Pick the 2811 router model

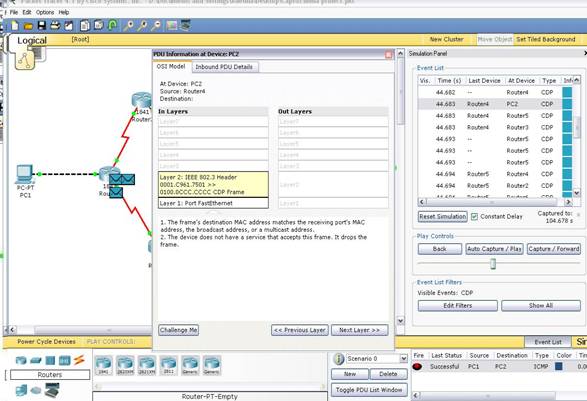coord(168,365)
